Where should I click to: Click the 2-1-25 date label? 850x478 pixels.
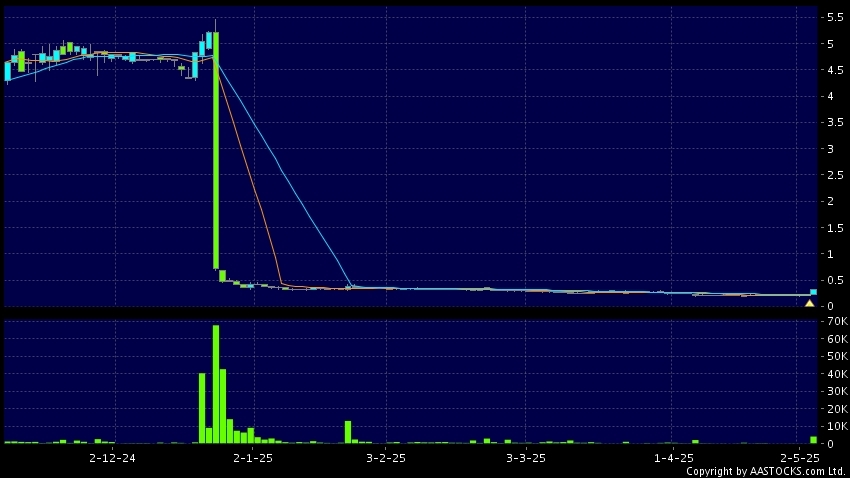253,458
